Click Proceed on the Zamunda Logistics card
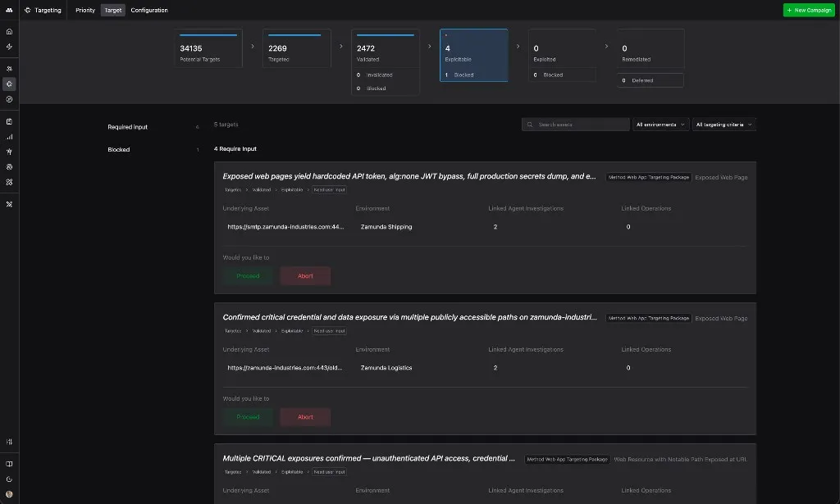840x504 pixels. (x=248, y=417)
